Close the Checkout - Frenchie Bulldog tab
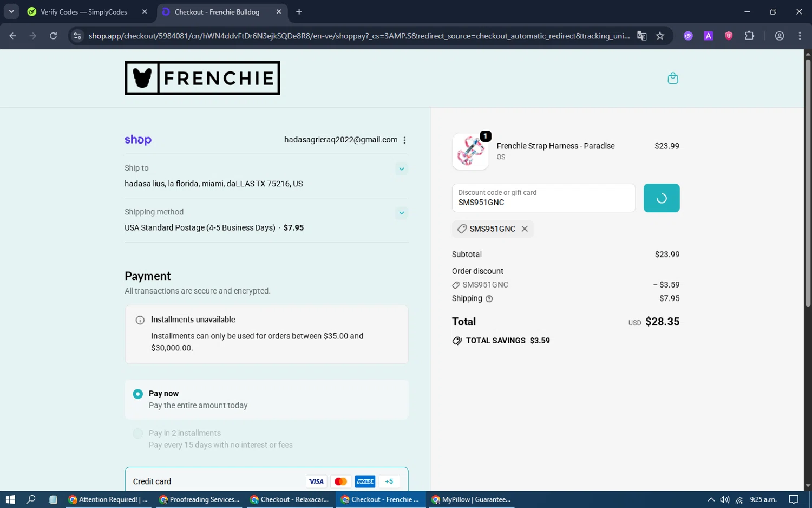The width and height of the screenshot is (812, 508). click(279, 12)
